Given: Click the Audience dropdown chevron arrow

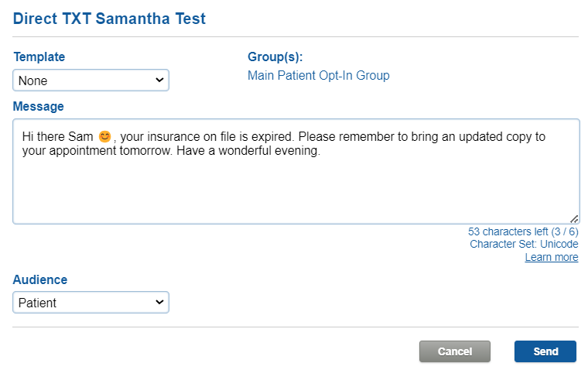Looking at the screenshot, I should 159,302.
